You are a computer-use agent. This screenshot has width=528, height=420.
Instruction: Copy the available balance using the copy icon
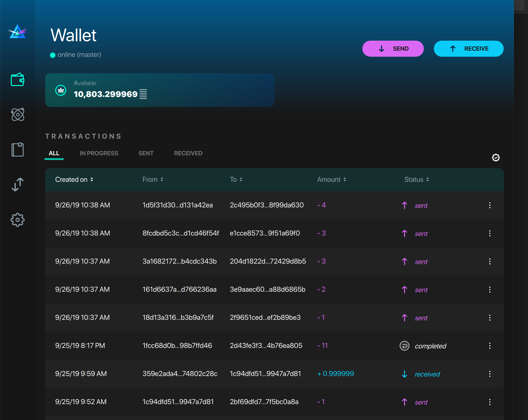tap(143, 94)
